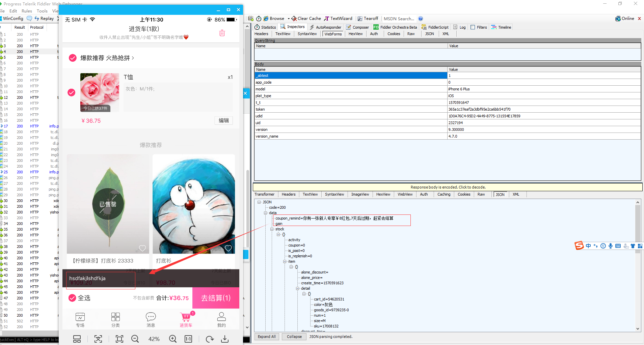Viewport: 644px width, 345px height.
Task: Click the trash icon in cart header
Action: click(x=222, y=33)
